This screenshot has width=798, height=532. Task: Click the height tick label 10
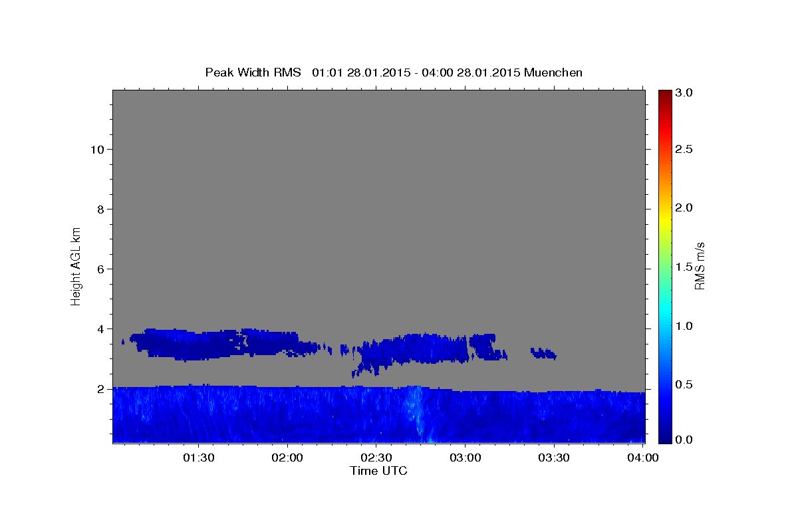click(96, 149)
